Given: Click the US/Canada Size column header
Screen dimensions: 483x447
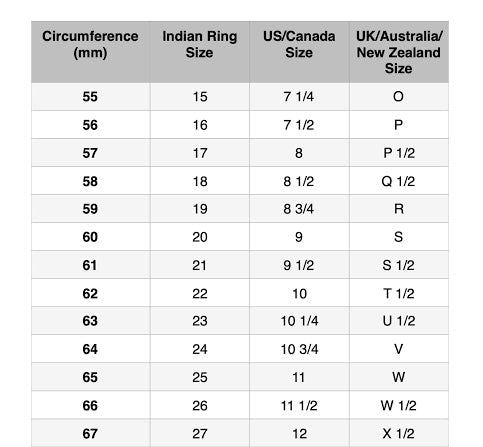Looking at the screenshot, I should pos(299,52).
